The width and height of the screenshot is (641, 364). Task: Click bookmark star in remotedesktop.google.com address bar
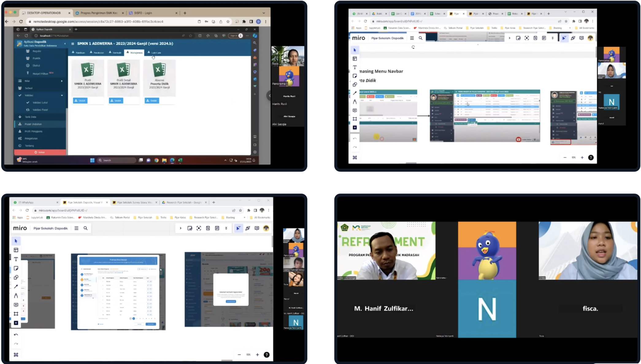point(228,21)
